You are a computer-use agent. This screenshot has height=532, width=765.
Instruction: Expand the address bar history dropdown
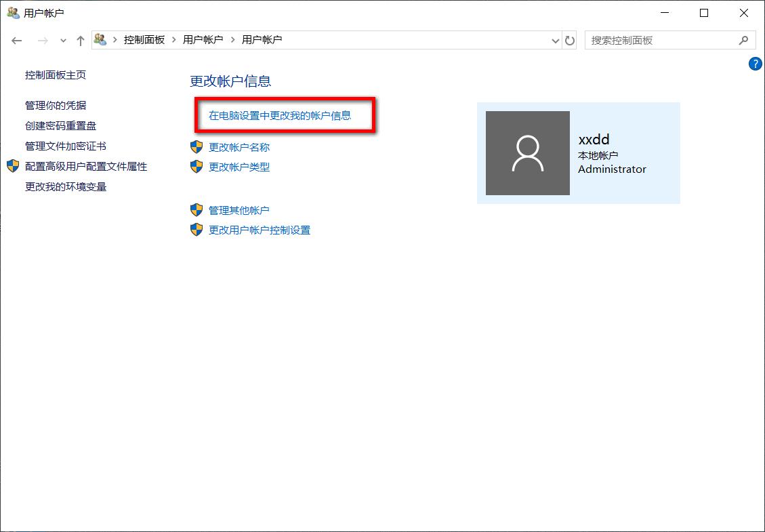(x=556, y=40)
